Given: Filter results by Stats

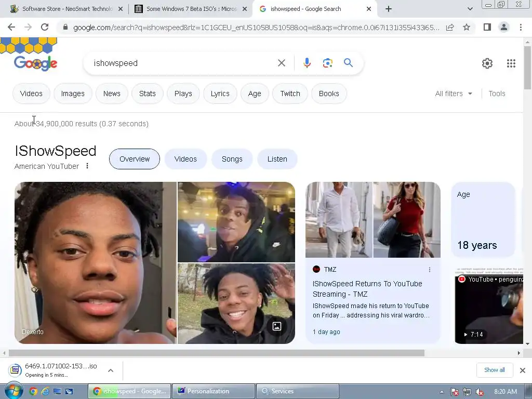Looking at the screenshot, I should pos(147,94).
